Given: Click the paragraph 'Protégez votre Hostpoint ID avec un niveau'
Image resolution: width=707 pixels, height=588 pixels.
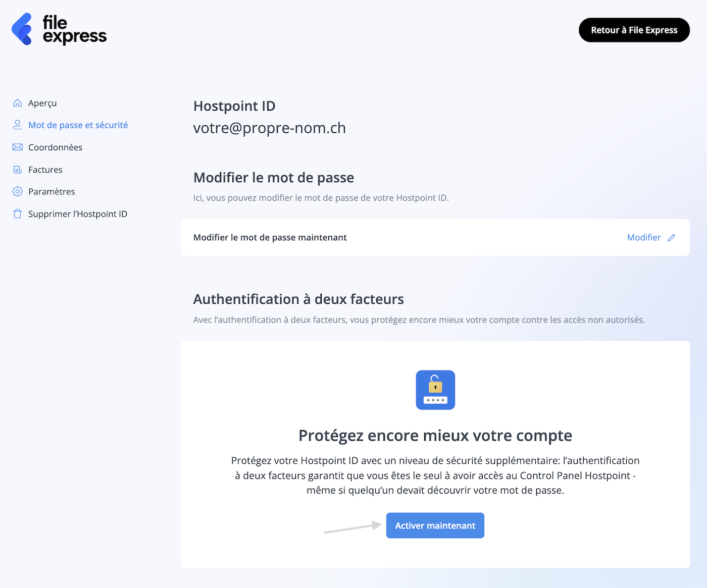Looking at the screenshot, I should coord(435,475).
